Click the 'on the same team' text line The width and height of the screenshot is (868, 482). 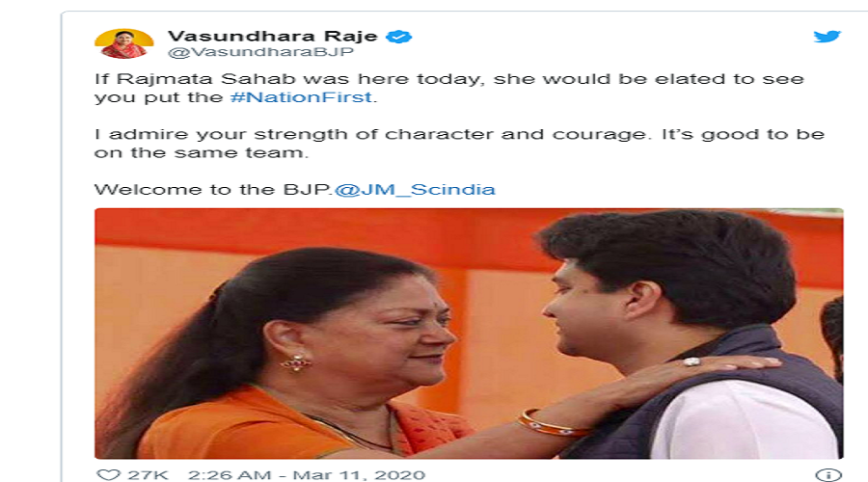[x=201, y=152]
